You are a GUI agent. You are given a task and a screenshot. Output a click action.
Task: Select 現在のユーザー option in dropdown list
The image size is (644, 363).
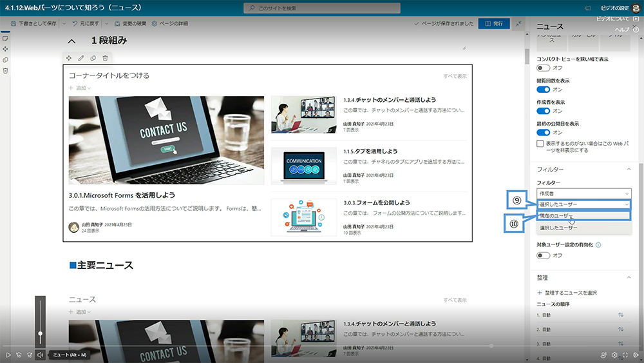583,216
